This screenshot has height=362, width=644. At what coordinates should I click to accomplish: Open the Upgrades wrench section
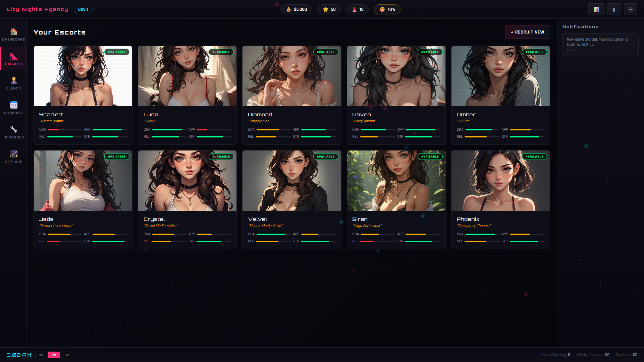pyautogui.click(x=13, y=132)
